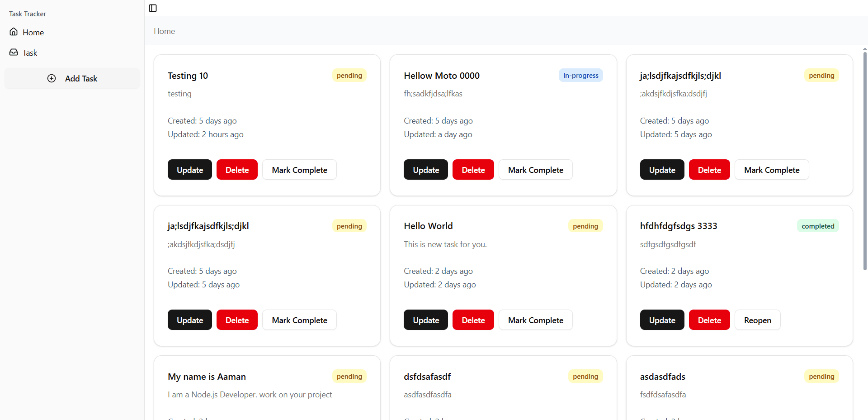Click 'This is new task for you.' text
This screenshot has width=868, height=420.
445,244
